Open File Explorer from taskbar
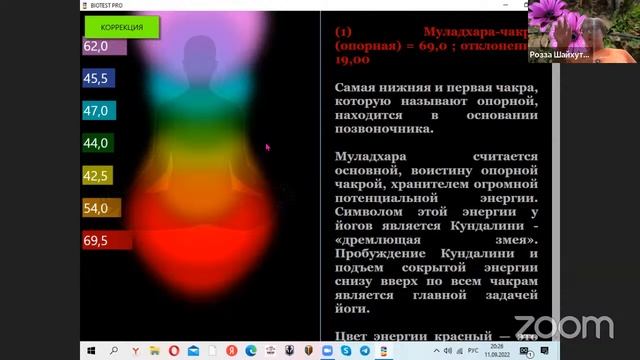The image size is (640, 360). tap(154, 351)
